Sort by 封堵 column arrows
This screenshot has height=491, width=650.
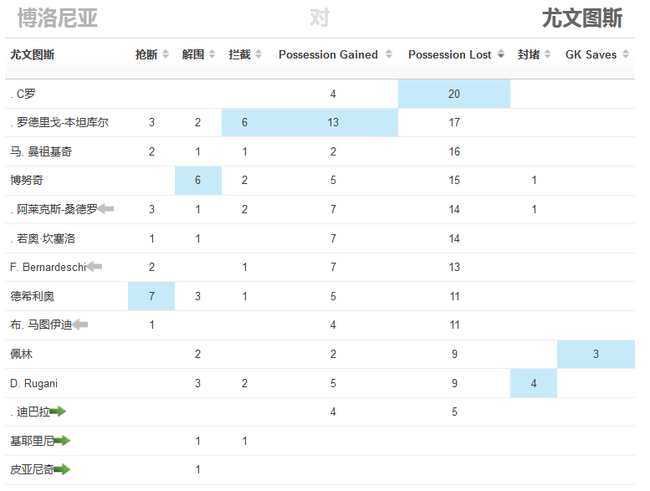click(x=547, y=54)
